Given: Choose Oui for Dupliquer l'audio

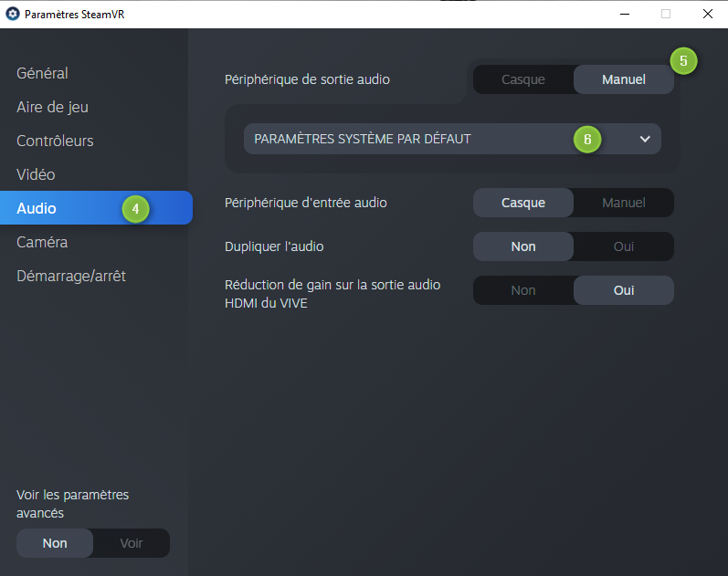Looking at the screenshot, I should [624, 246].
